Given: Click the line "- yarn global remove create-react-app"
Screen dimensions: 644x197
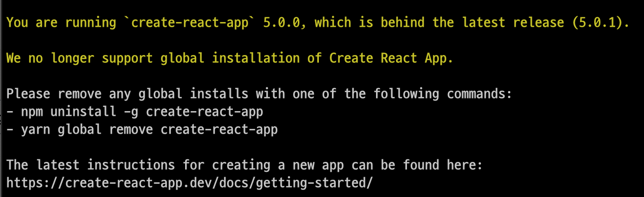Looking at the screenshot, I should tap(142, 129).
